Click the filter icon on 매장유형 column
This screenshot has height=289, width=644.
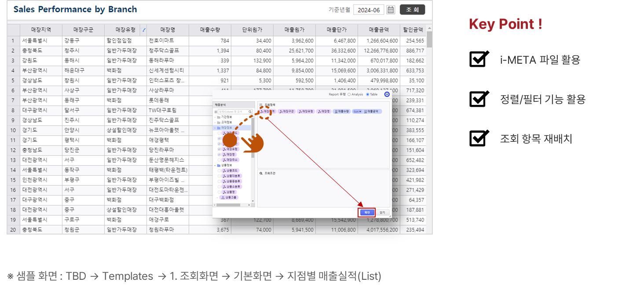143,30
